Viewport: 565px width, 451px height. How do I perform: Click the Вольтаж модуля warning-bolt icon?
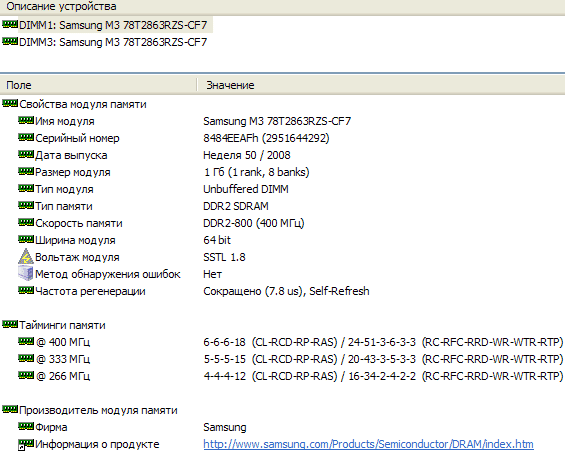click(x=26, y=256)
